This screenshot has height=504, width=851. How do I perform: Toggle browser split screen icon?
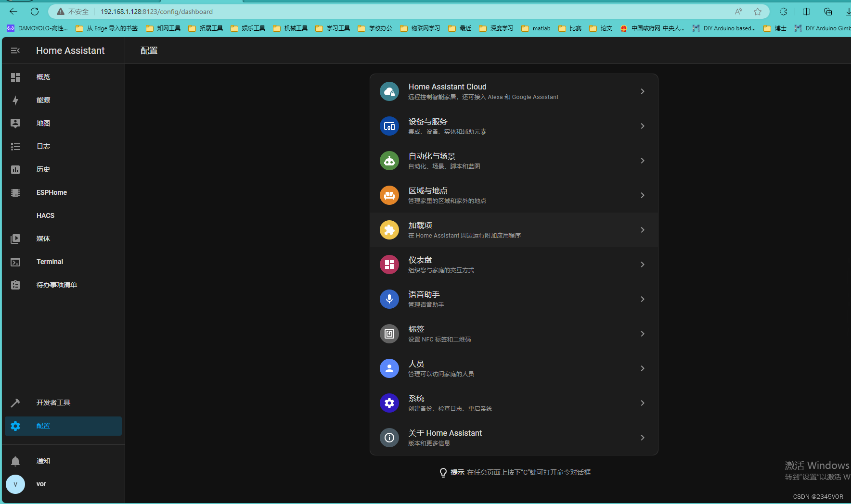pyautogui.click(x=807, y=12)
